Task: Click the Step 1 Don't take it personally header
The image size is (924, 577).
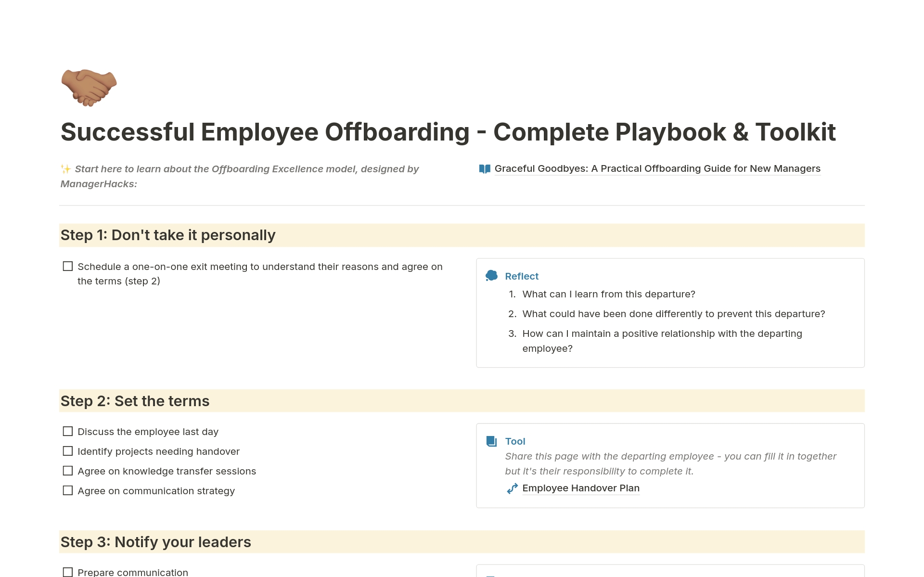Action: pyautogui.click(x=168, y=234)
